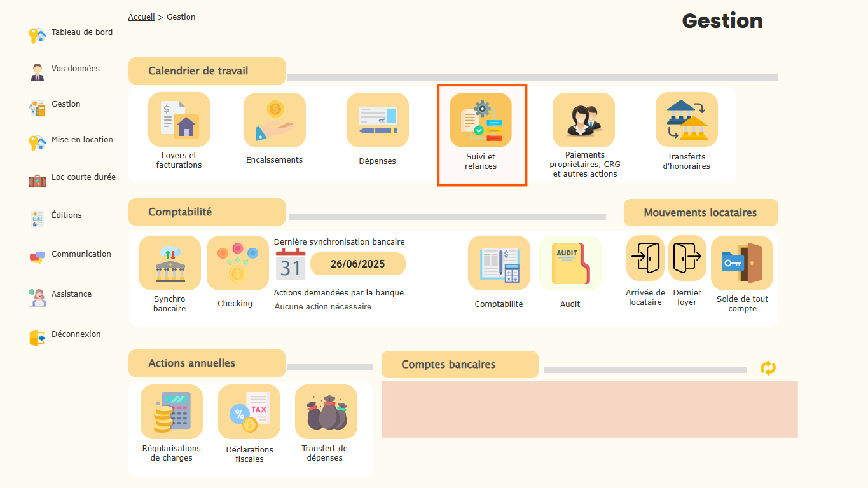The image size is (868, 488).
Task: Go to Tableau de bord in sidebar
Action: point(81,32)
